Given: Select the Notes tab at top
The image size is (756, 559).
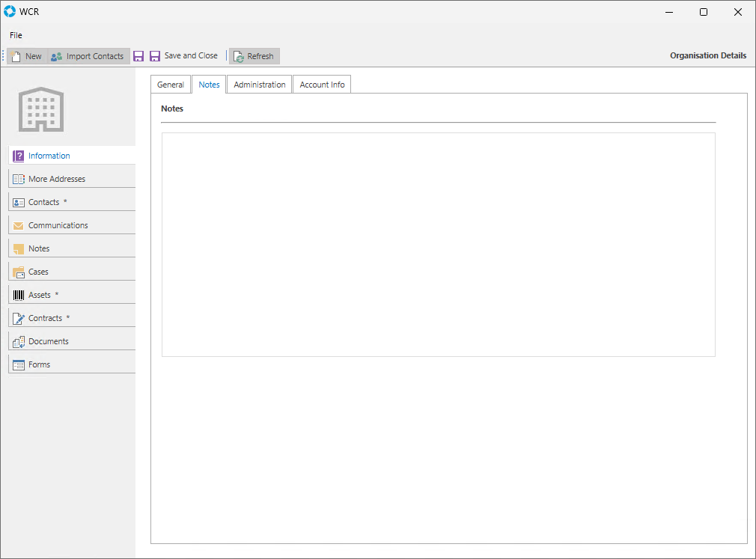Looking at the screenshot, I should (210, 85).
